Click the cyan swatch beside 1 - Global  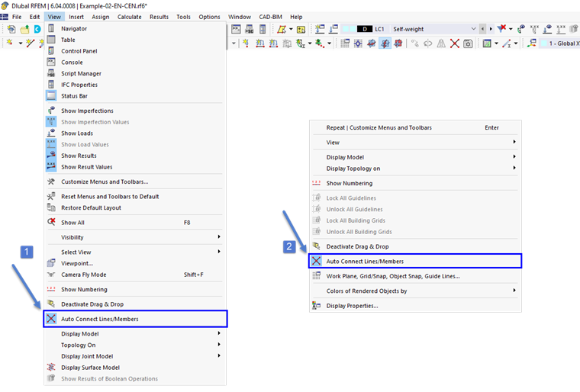click(544, 43)
